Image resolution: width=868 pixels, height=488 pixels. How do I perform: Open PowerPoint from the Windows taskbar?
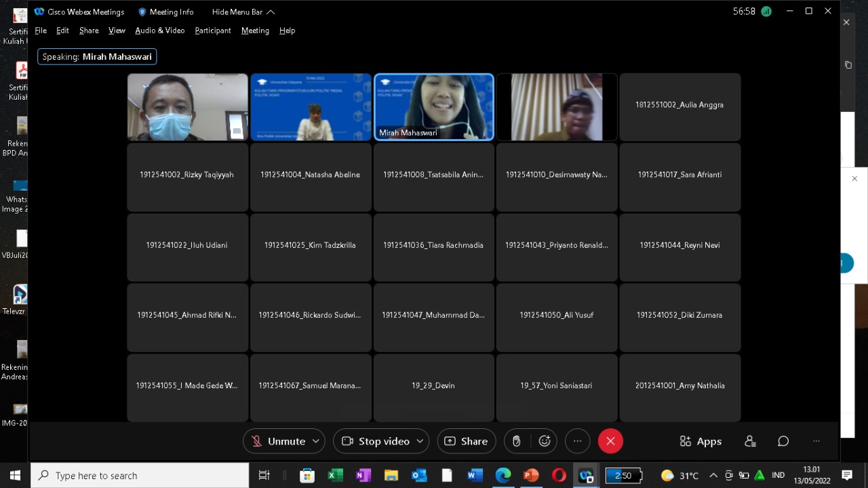pos(531,475)
